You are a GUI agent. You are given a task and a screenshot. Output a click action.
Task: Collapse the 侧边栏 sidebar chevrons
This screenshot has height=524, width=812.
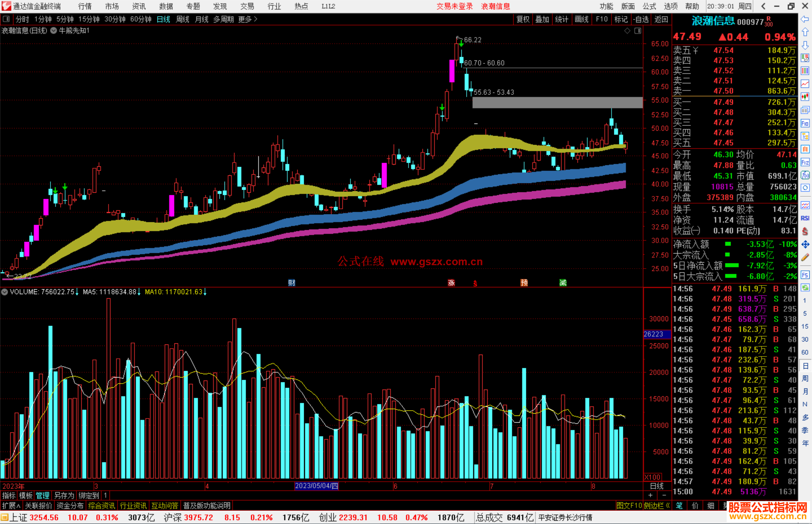(x=668, y=506)
